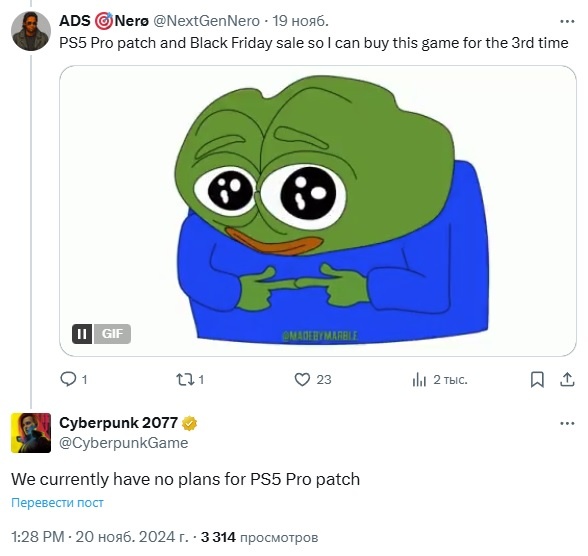Viewport: 588px width, 556px height.
Task: Open the Pepe frog GIF image
Action: pyautogui.click(x=318, y=211)
